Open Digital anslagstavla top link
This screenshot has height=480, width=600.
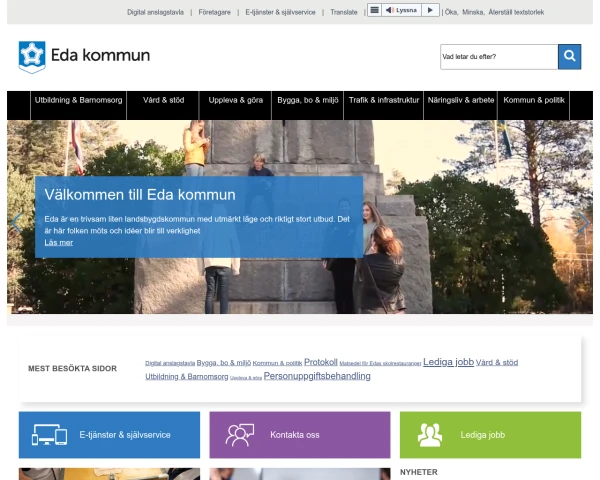[155, 12]
